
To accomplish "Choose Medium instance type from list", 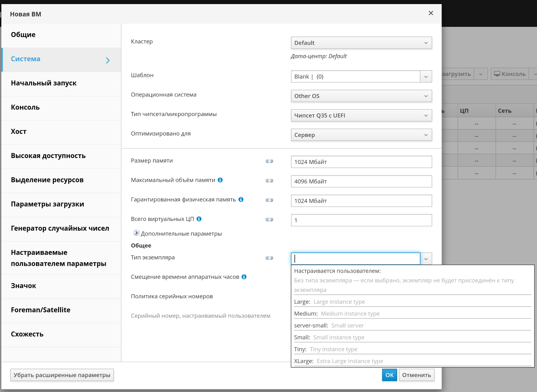I will pyautogui.click(x=337, y=314).
